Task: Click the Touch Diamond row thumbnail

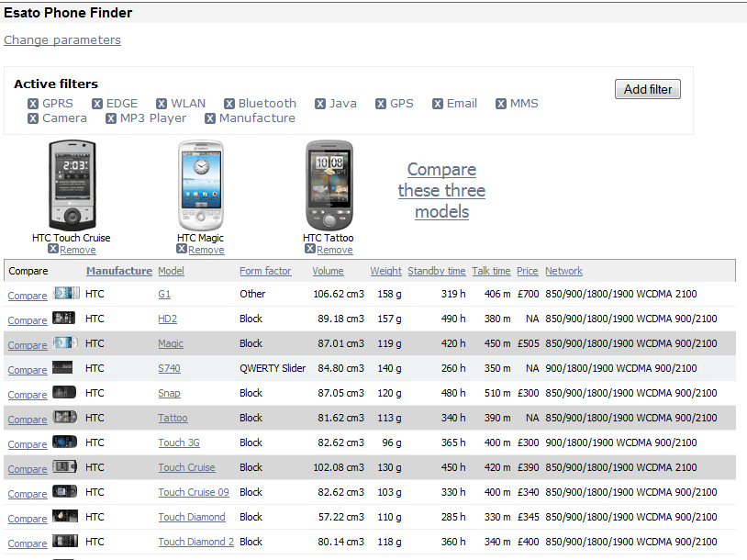Action: tap(65, 516)
